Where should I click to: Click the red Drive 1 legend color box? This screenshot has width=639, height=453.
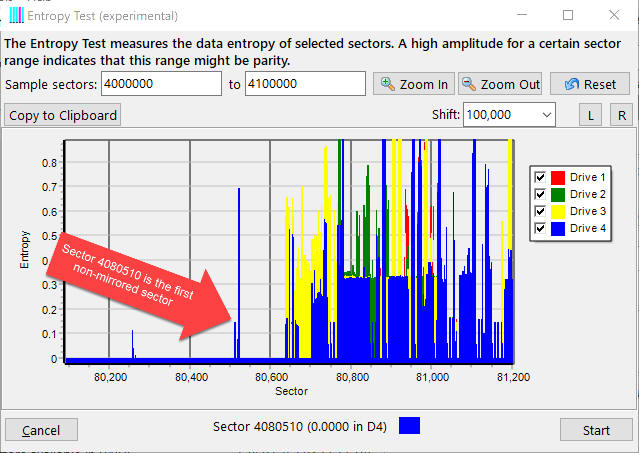(558, 177)
